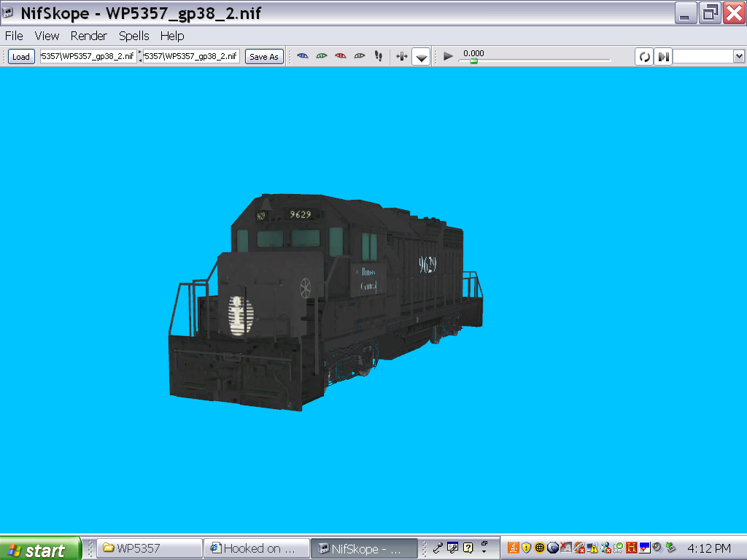The image size is (747, 560).
Task: Open the Spells menu
Action: point(134,36)
